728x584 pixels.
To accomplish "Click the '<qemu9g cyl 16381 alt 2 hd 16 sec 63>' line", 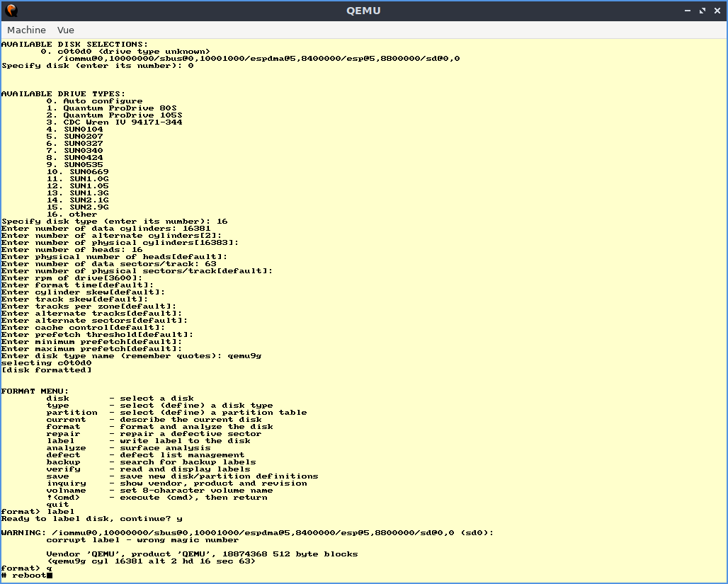I will click(x=152, y=561).
